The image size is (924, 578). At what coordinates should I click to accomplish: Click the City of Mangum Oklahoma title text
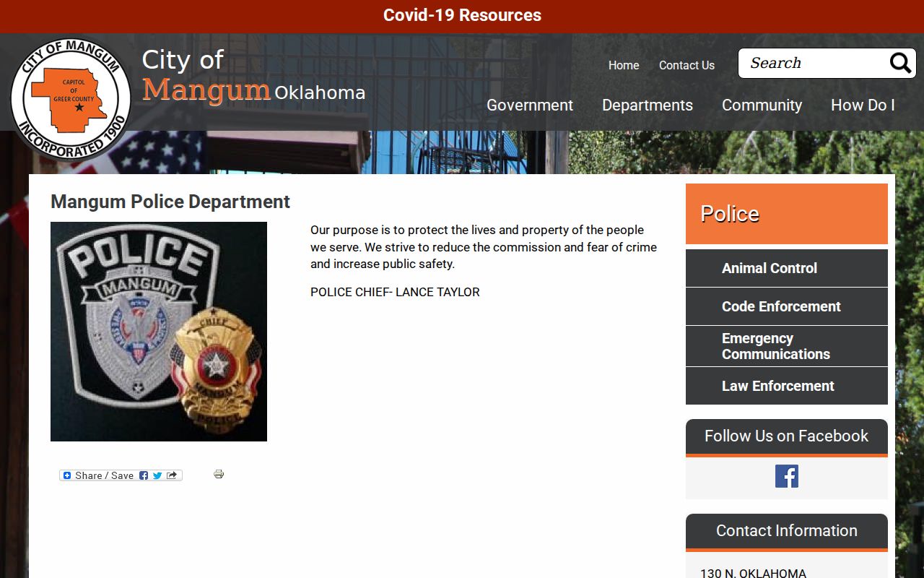(x=253, y=76)
